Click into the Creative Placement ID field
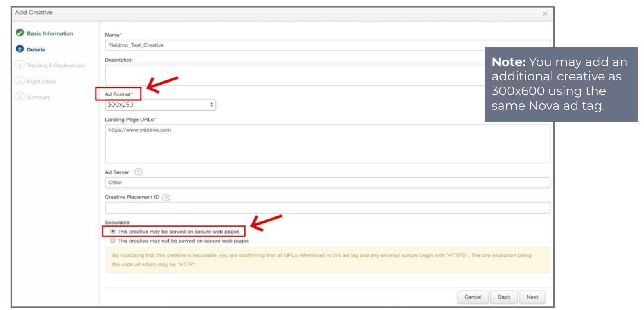 pyautogui.click(x=327, y=208)
